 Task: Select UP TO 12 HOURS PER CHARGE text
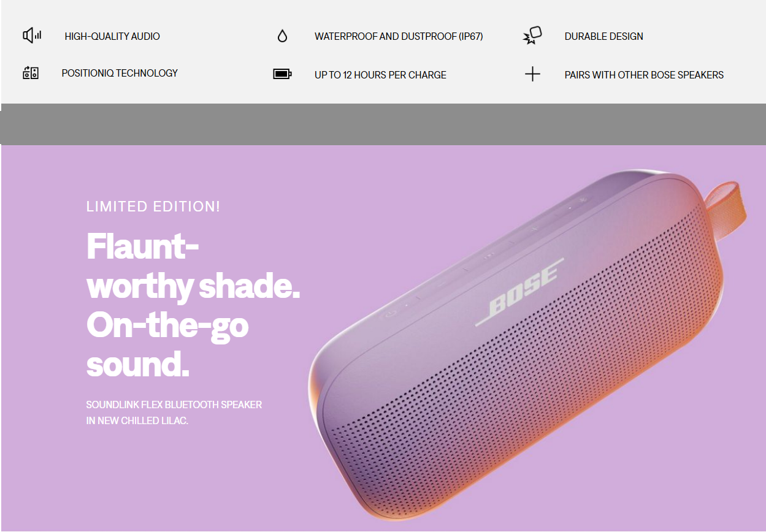pyautogui.click(x=380, y=75)
